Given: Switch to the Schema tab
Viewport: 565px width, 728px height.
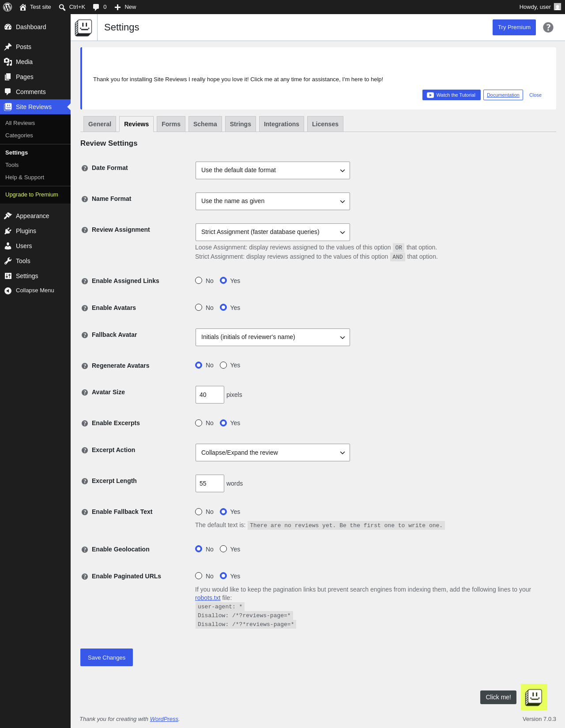Looking at the screenshot, I should click(x=205, y=124).
